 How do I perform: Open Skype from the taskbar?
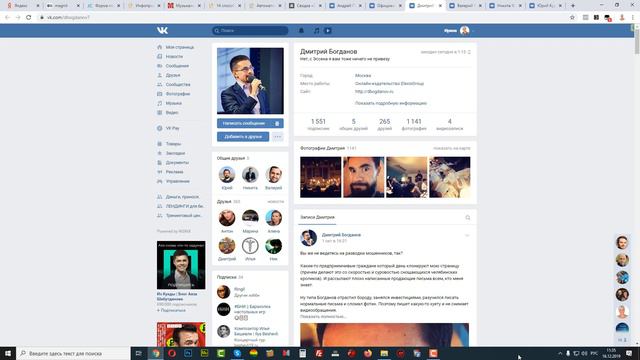click(237, 353)
